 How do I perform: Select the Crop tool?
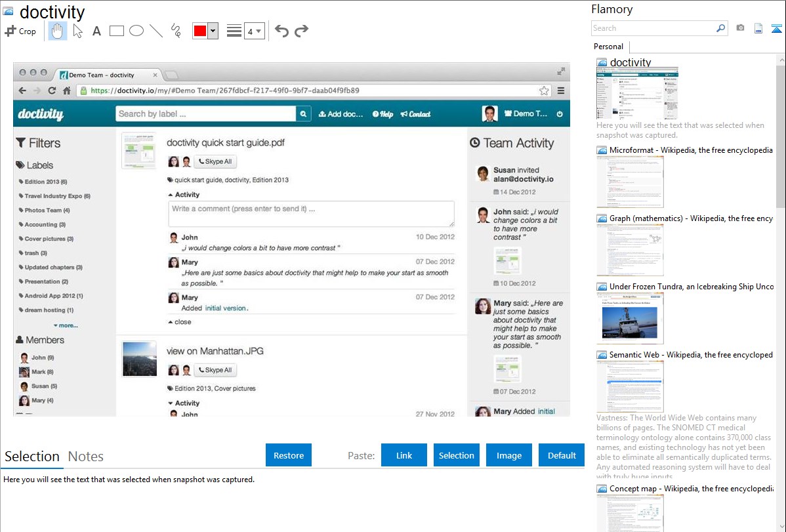coord(20,31)
